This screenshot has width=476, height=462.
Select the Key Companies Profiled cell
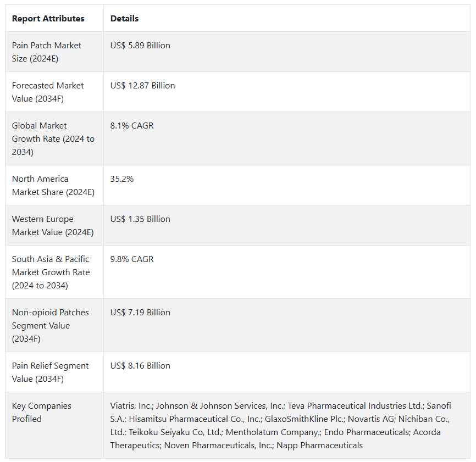click(42, 412)
